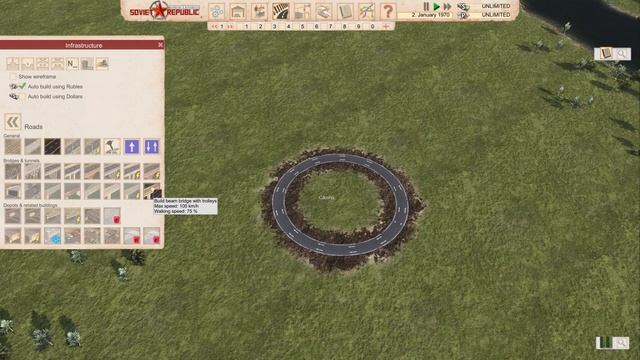Image resolution: width=640 pixels, height=360 pixels.
Task: Click the magnifier icon near the top-right corner
Action: pos(622,53)
